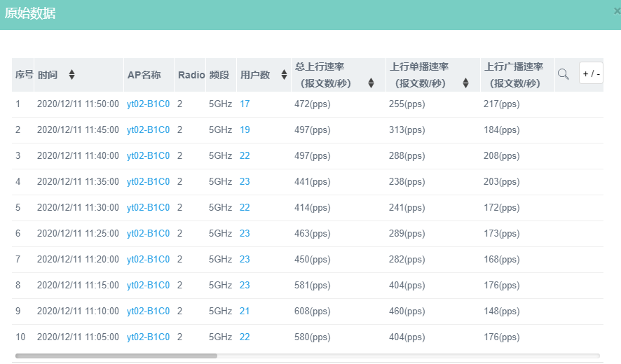Click user count 22 at 11:40:00
The image size is (621, 364).
(x=245, y=156)
